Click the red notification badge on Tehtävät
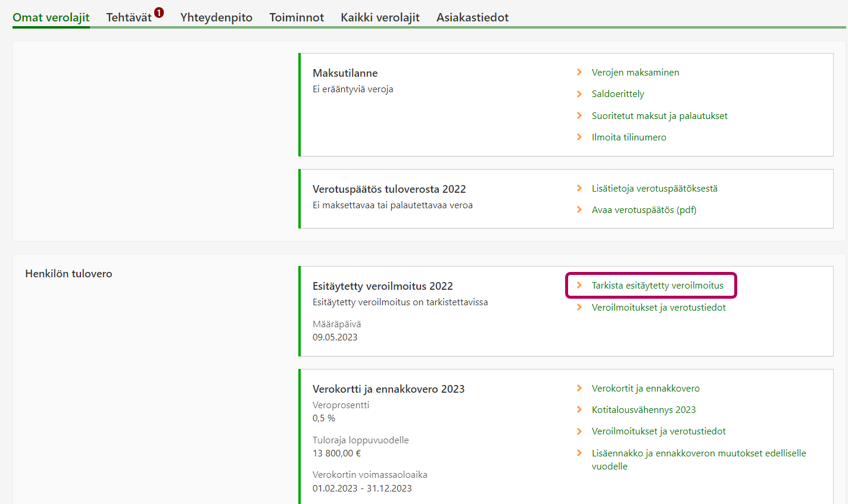Screen dimensions: 848x504 159,12
